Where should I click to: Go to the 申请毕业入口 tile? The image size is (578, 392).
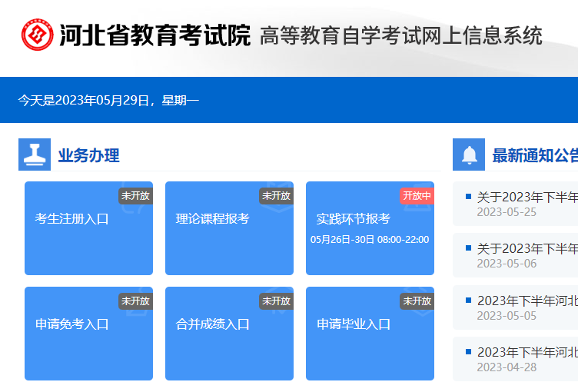(x=370, y=334)
